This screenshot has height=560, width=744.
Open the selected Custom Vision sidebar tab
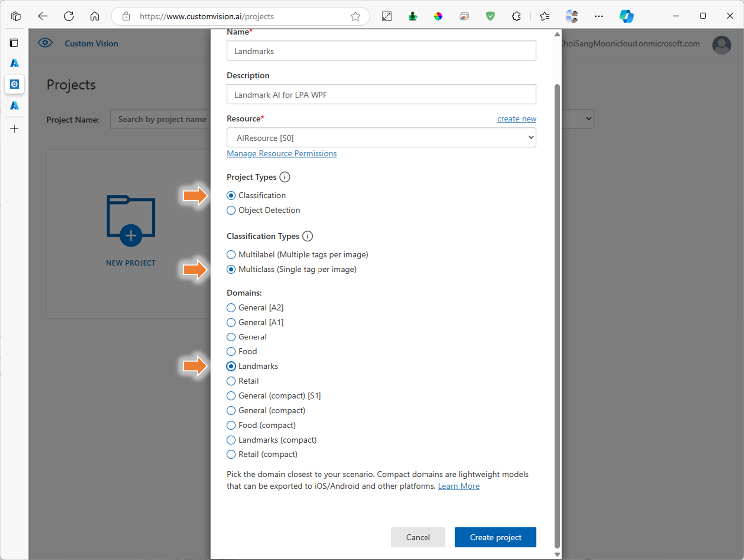click(x=14, y=84)
